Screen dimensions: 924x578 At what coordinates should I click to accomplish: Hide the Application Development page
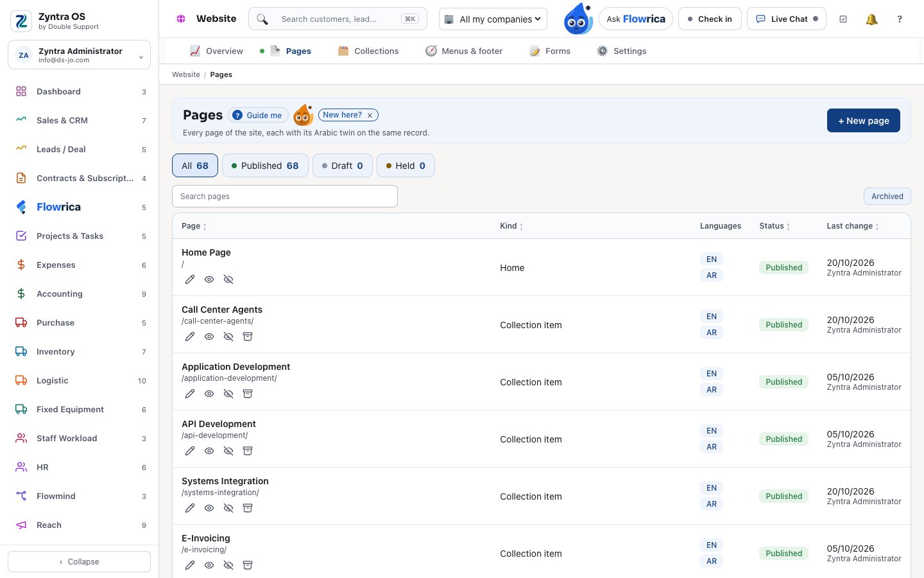tap(228, 394)
